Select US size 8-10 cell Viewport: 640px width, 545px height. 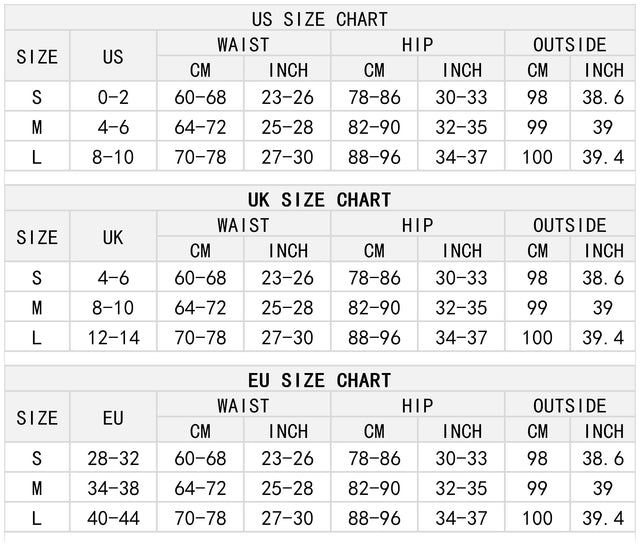click(x=113, y=157)
